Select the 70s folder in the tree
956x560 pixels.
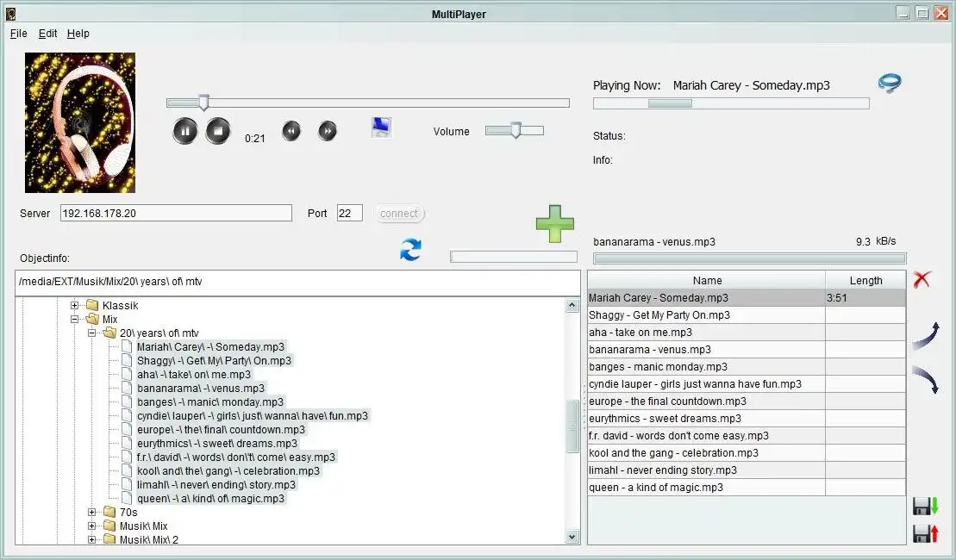(x=128, y=512)
